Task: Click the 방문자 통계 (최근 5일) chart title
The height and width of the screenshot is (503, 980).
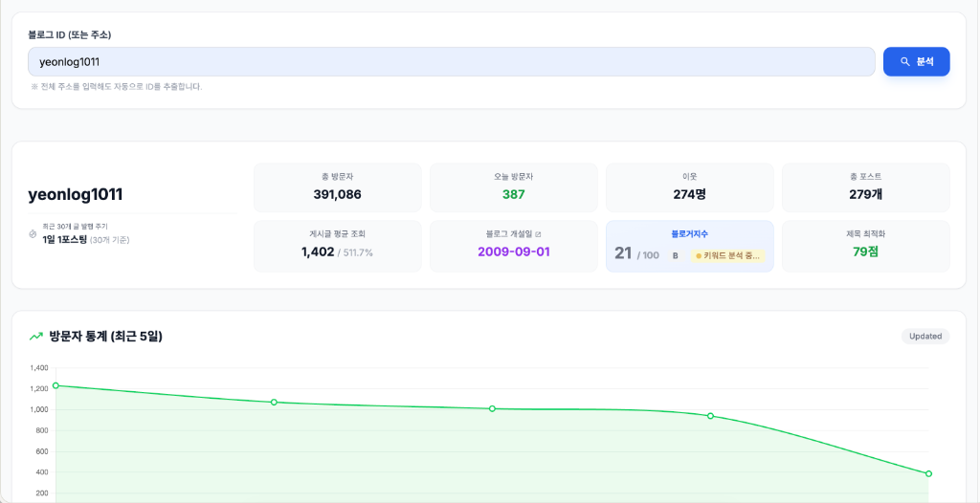Action: [x=105, y=337]
